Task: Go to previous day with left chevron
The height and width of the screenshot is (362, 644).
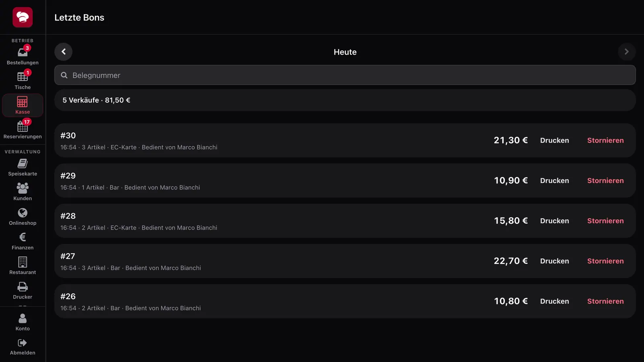Action: (64, 51)
